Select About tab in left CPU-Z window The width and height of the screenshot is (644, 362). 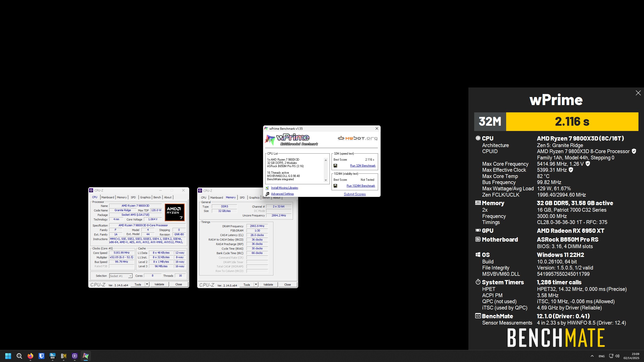point(168,198)
